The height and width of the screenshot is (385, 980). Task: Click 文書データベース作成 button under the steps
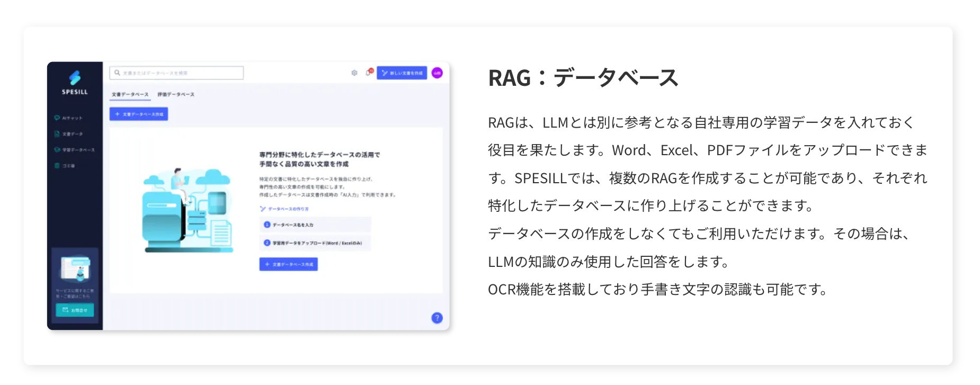[x=288, y=264]
